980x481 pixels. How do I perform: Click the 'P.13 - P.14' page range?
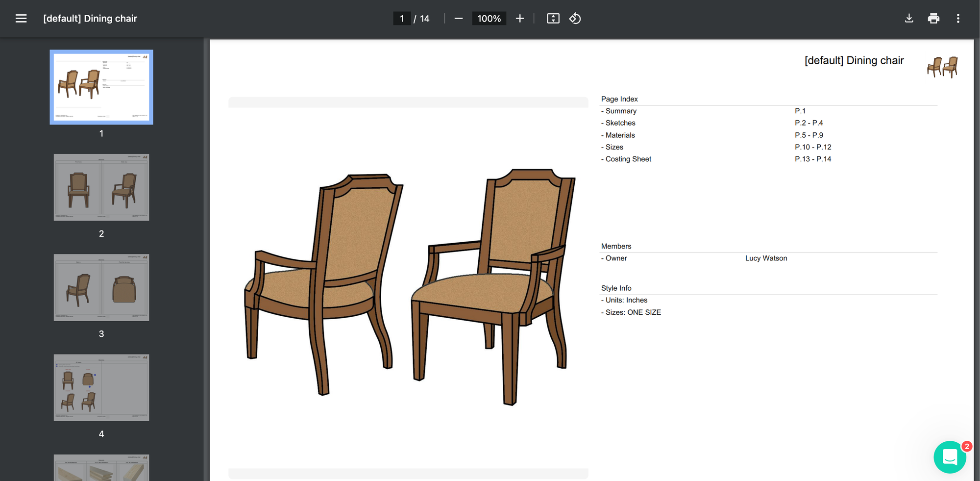tap(813, 159)
